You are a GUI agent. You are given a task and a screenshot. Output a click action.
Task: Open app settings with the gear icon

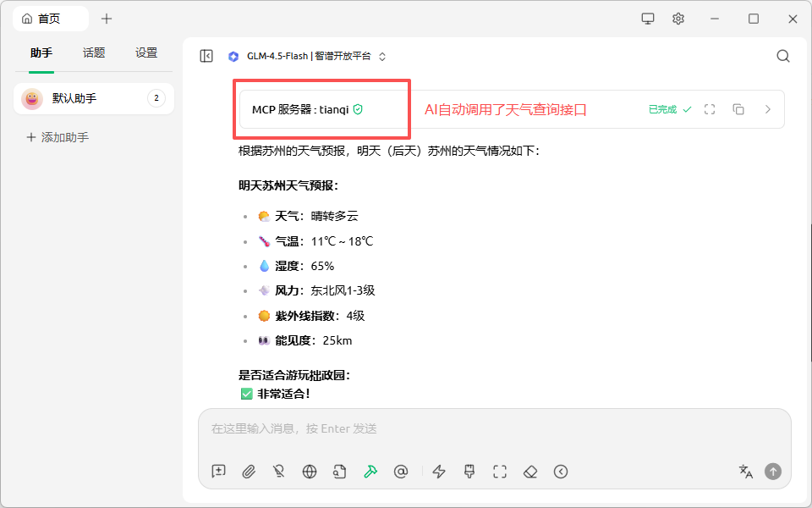pyautogui.click(x=678, y=18)
